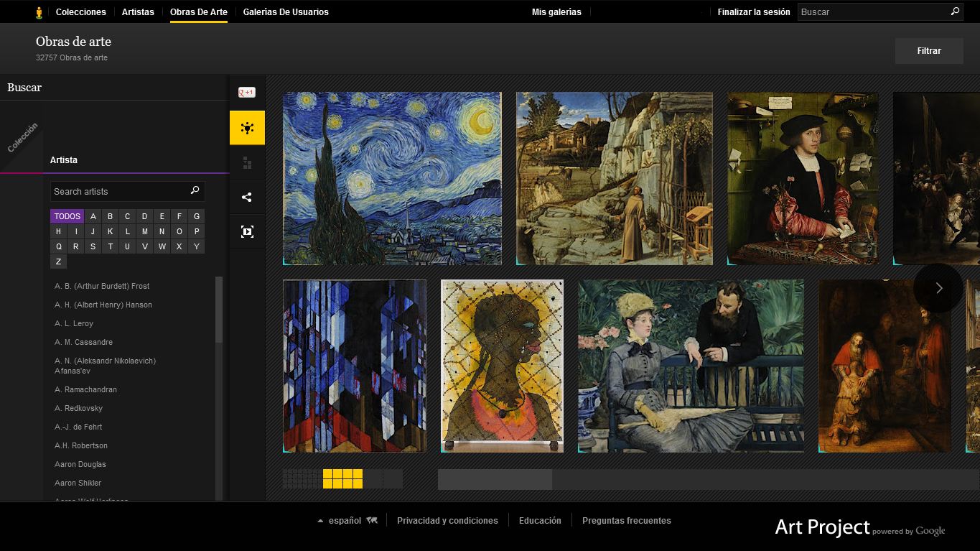Filter artists by letter P

(x=197, y=231)
